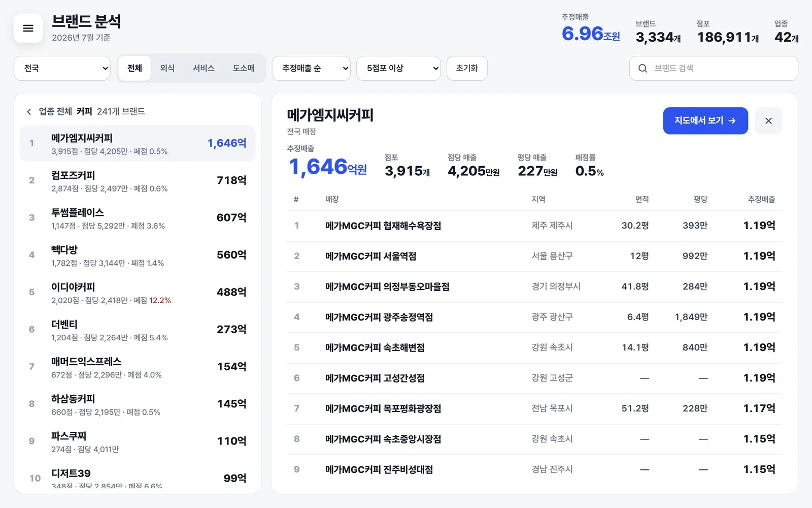
Task: Focus the 브랜드 검색 search field
Action: (x=714, y=68)
